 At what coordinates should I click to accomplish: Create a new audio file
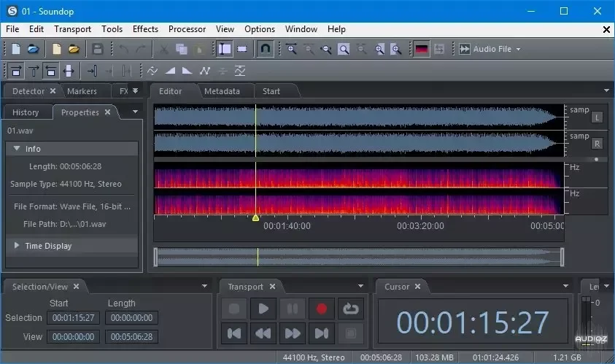pos(16,49)
